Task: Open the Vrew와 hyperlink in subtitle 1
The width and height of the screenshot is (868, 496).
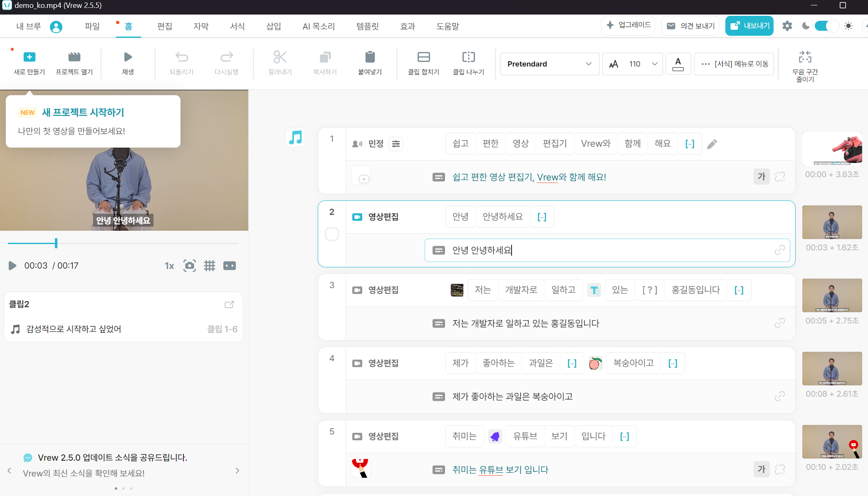Action: (x=547, y=177)
